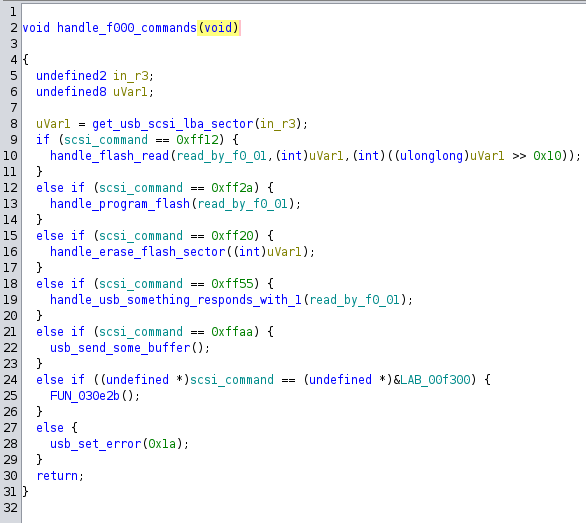Click the usb_send_some_buffer function call
This screenshot has height=523, width=586.
click(120, 348)
